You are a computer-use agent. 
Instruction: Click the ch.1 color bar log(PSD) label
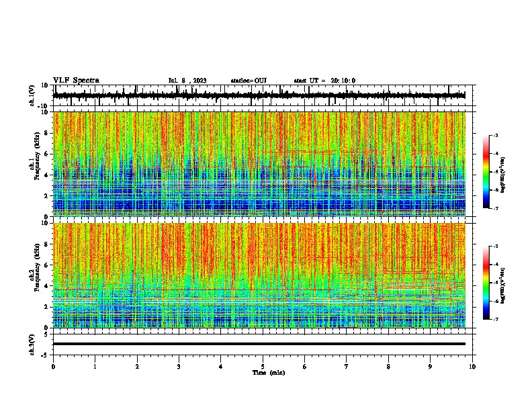[x=502, y=175]
